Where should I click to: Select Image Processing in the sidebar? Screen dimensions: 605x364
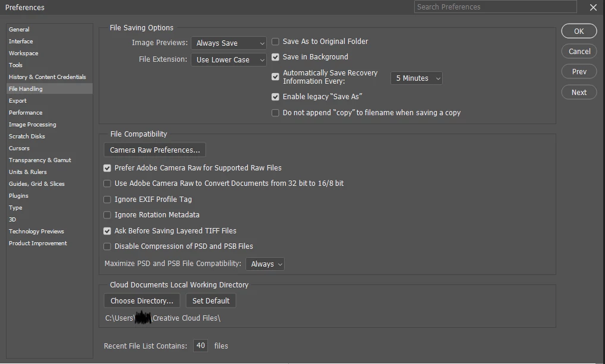tap(49, 125)
